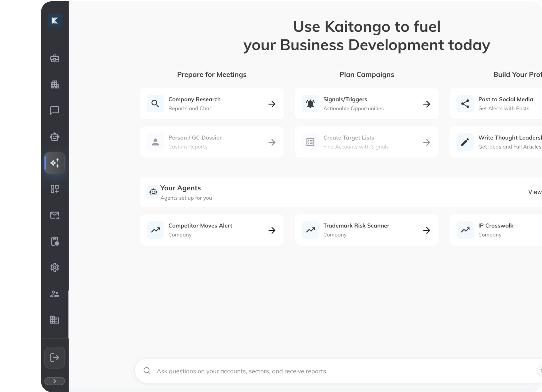Click arrow on Signals/Triggers card
Screen dimensions: 542x392
pos(427,104)
